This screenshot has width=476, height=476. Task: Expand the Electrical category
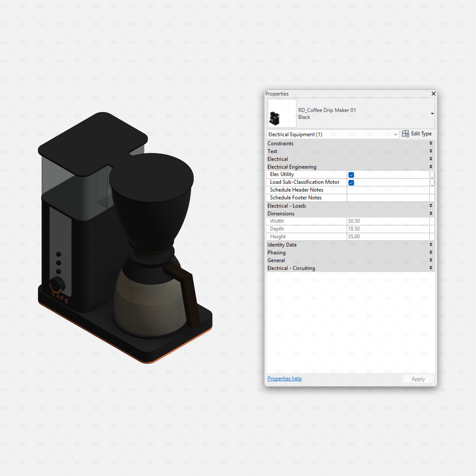point(431,159)
